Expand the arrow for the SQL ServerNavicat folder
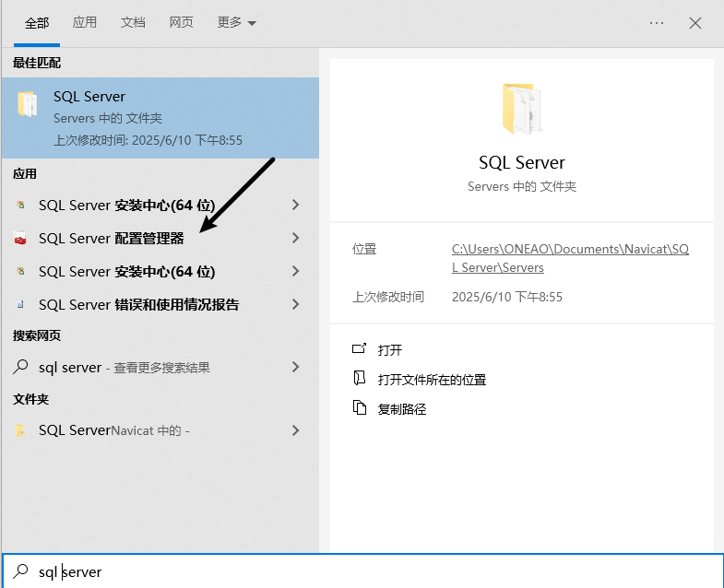The image size is (724, 588). tap(295, 430)
